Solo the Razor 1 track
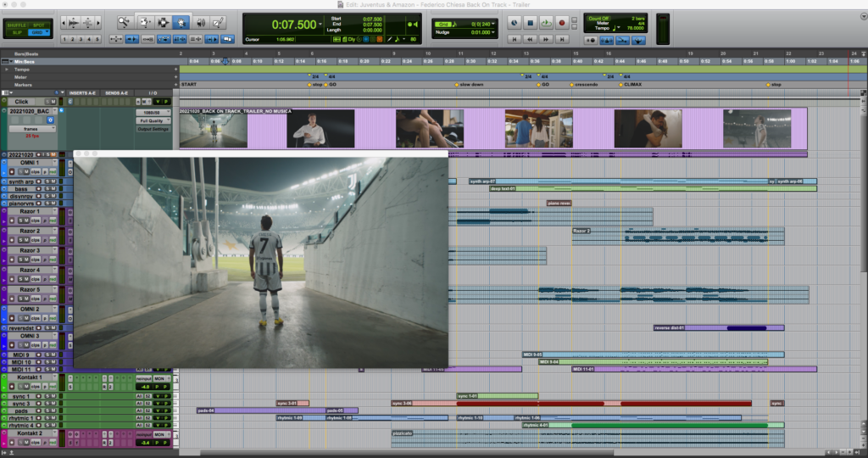Screen dimensions: 868x458 pyautogui.click(x=21, y=221)
